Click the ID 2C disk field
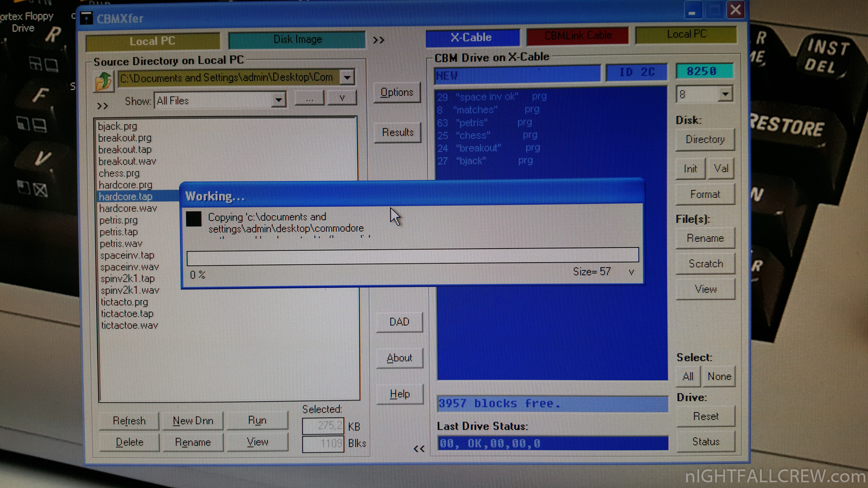The width and height of the screenshot is (868, 488). [636, 72]
